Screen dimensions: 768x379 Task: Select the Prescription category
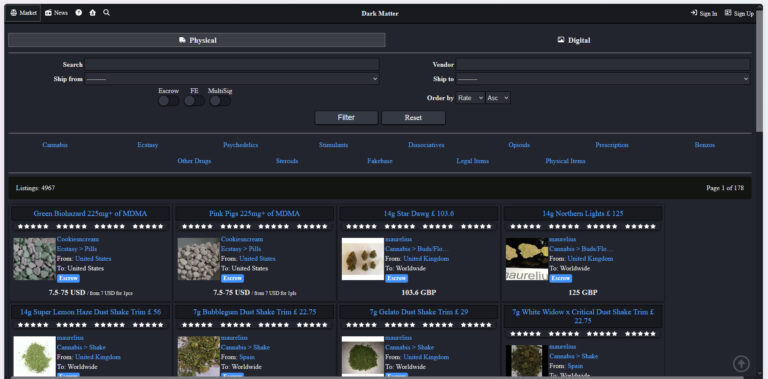(612, 145)
